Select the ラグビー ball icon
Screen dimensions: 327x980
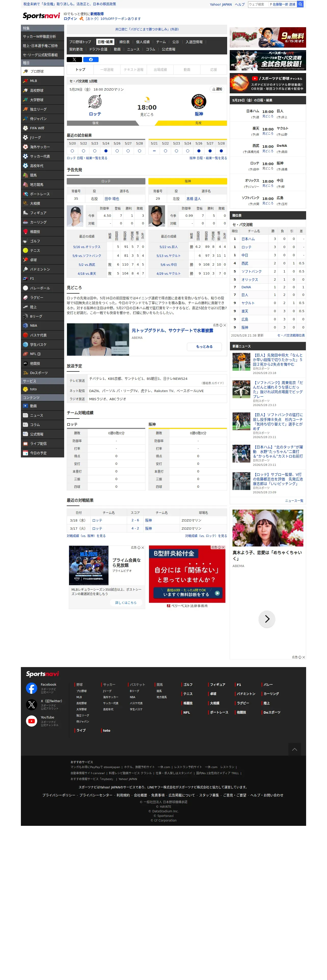[25, 297]
